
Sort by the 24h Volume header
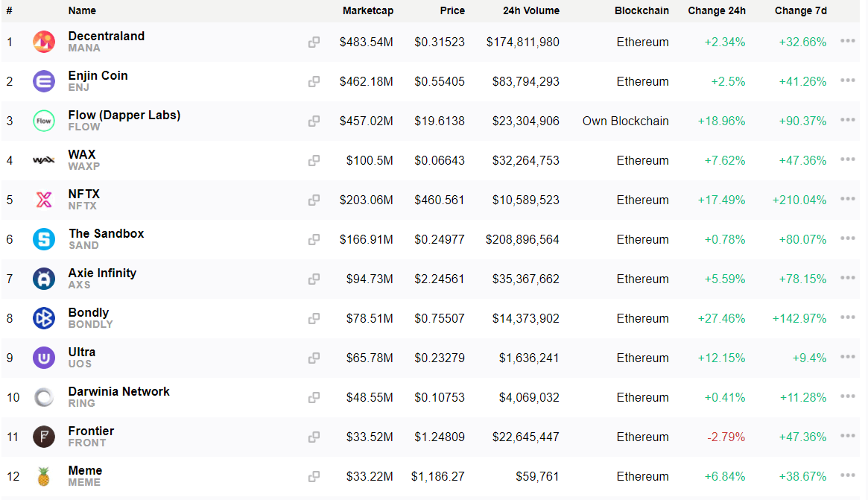click(530, 11)
